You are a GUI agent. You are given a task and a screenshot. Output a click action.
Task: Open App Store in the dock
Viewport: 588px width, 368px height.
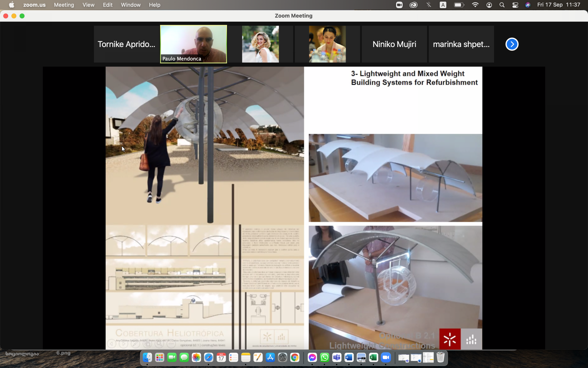click(x=270, y=357)
